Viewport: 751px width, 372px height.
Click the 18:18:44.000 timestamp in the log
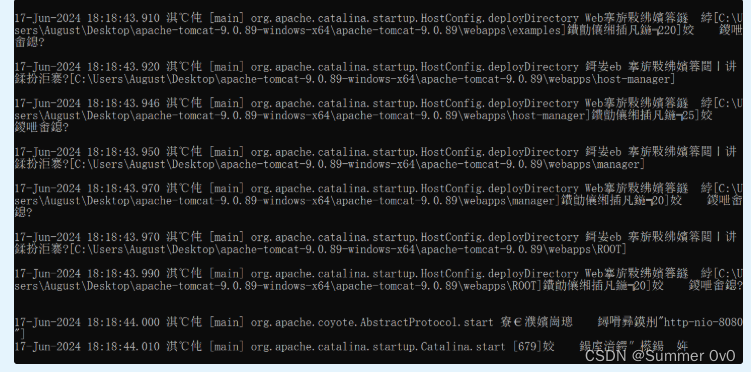click(x=123, y=322)
